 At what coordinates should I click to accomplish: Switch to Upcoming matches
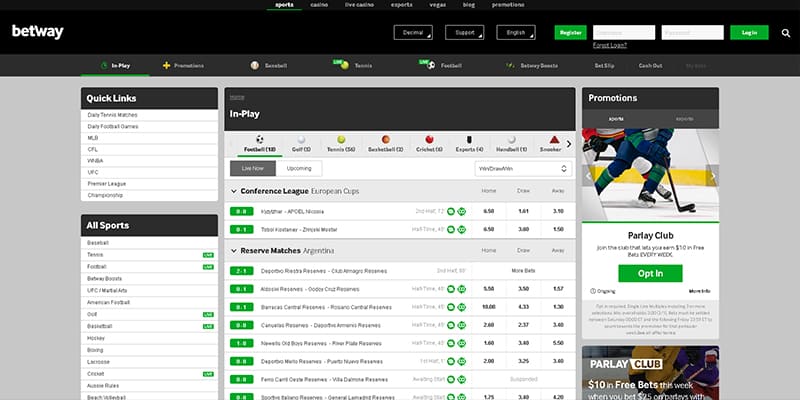299,168
